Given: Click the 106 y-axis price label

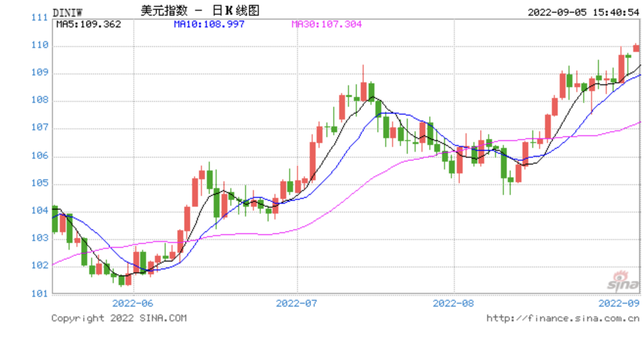Looking at the screenshot, I should point(39,156).
